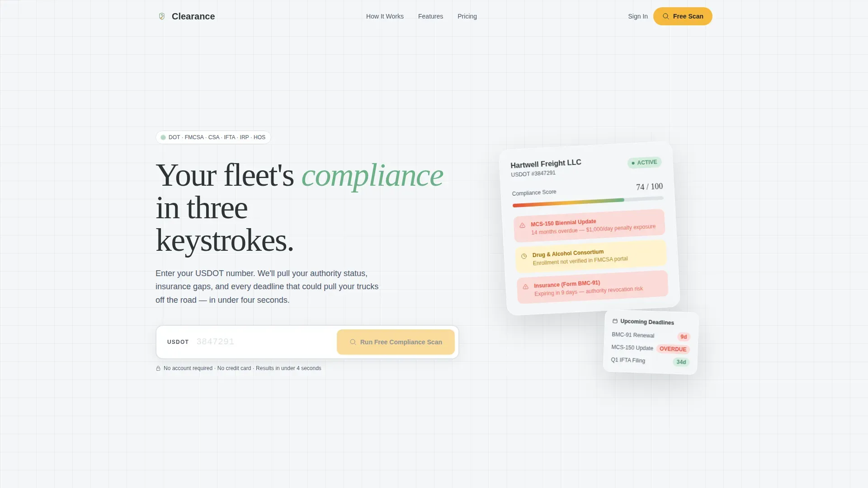This screenshot has width=868, height=488.
Task: Click the 74 / 100 score value
Action: 649,187
